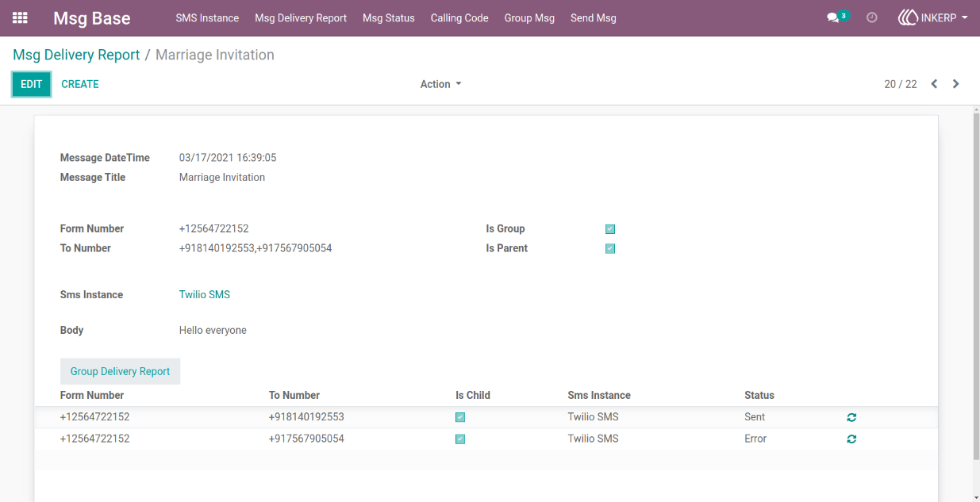Open the apps grid menu icon
The height and width of the screenshot is (502, 980).
pos(20,17)
